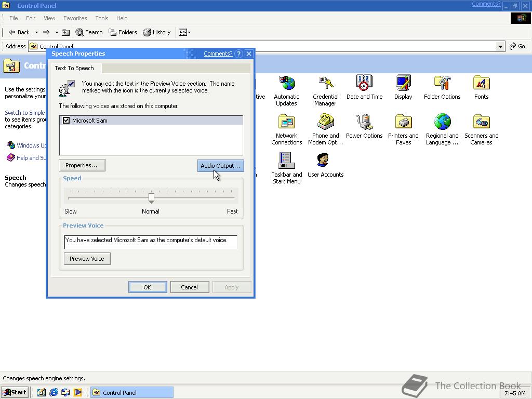The image size is (532, 399).
Task: Open the Edit menu
Action: pos(31,18)
